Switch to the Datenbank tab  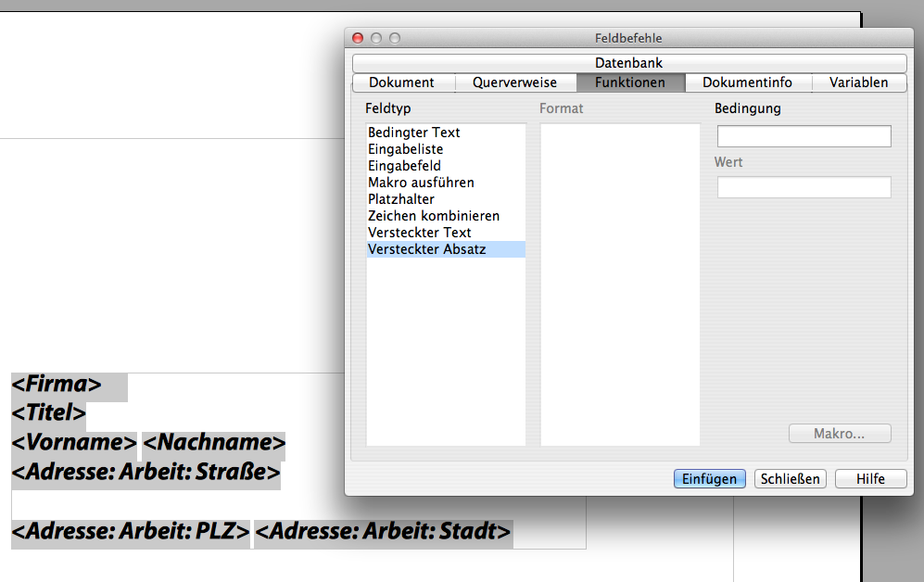pos(628,63)
